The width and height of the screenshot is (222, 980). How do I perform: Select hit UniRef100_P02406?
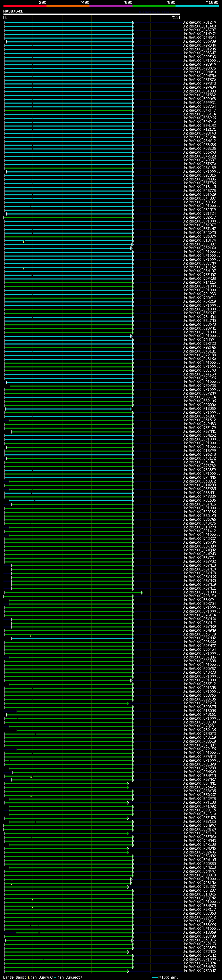click(x=199, y=852)
